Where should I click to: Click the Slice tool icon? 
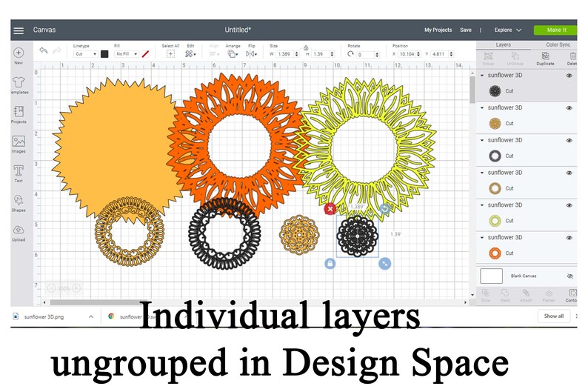(485, 293)
